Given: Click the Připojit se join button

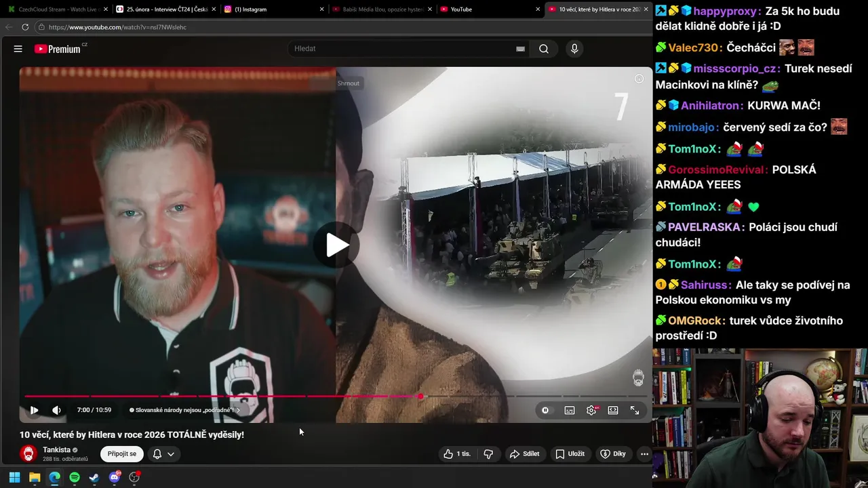Looking at the screenshot, I should pos(122,453).
